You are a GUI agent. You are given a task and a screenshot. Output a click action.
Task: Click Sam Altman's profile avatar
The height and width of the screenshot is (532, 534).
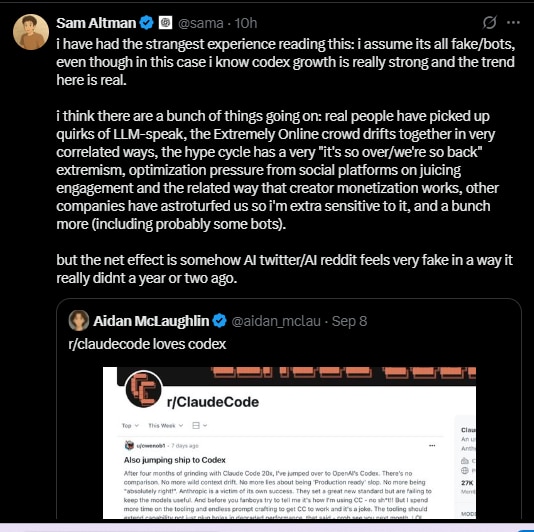(31, 32)
